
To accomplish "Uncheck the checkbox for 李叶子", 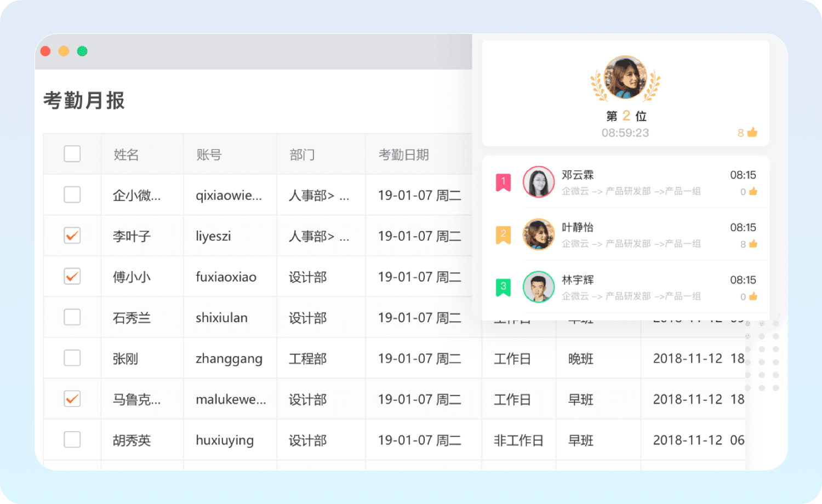I will 72,236.
